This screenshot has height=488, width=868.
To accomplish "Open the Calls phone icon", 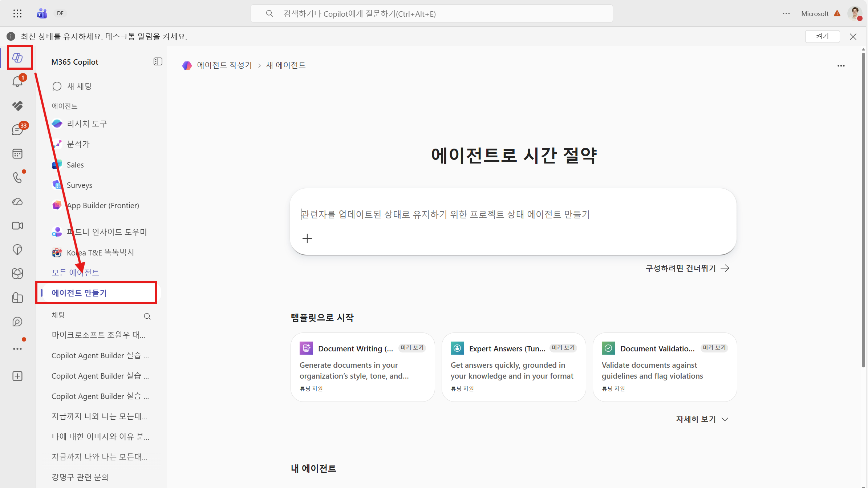I will click(x=17, y=177).
